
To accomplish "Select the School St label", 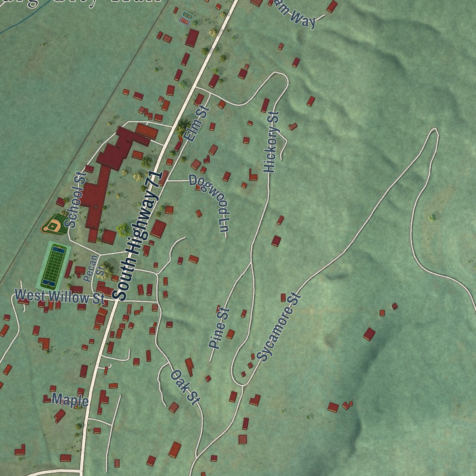I will 75,200.
